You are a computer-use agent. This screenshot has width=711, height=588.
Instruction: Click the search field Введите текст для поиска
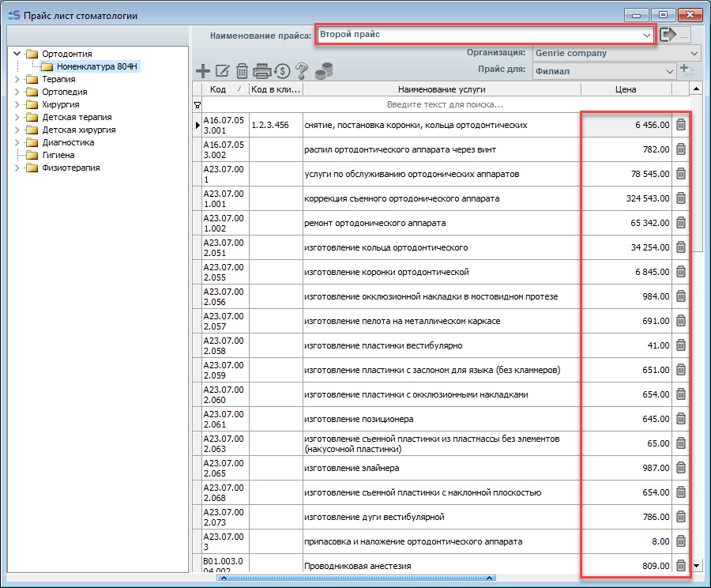tap(444, 104)
